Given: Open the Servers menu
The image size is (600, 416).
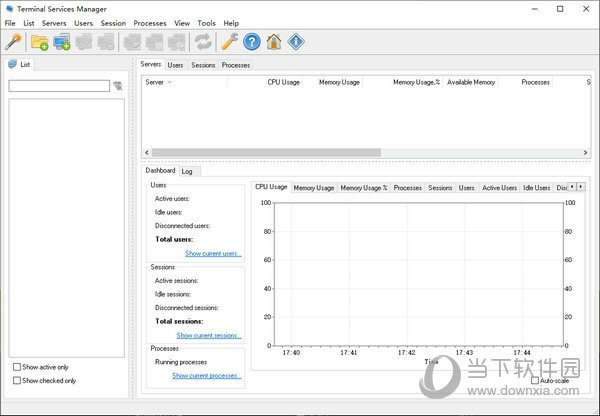Looking at the screenshot, I should [54, 23].
